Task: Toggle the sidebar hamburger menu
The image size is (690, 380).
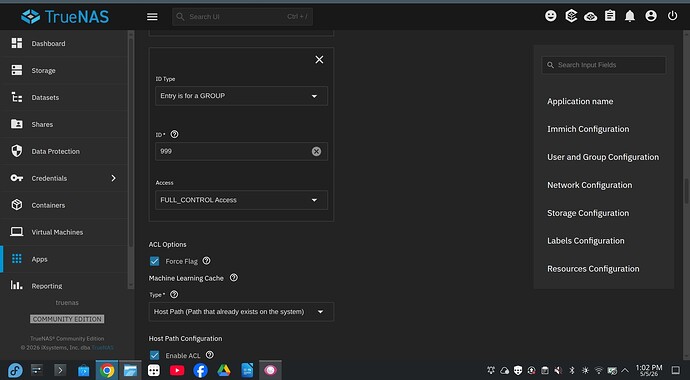Action: [x=152, y=17]
